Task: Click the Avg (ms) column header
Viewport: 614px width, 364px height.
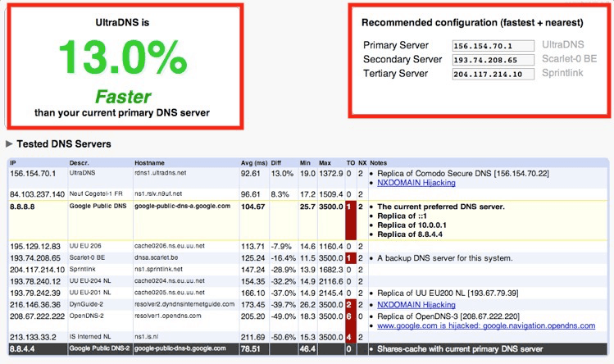Action: pos(254,162)
